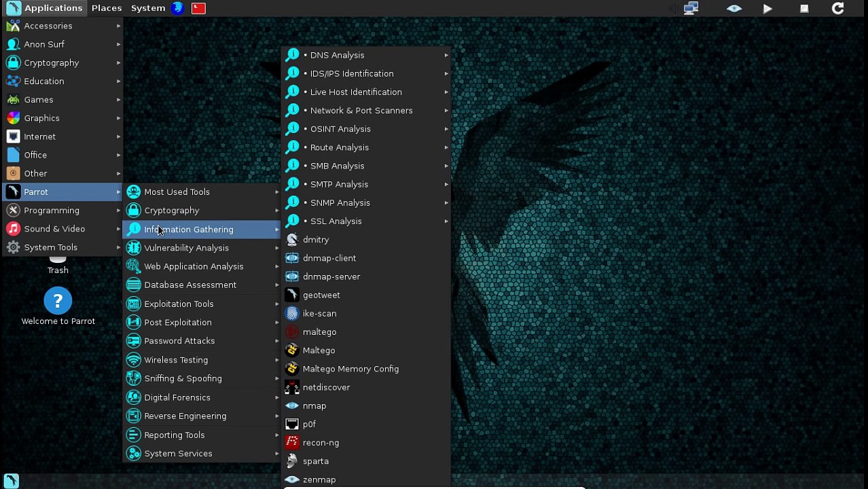Open the Office category
Screen dimensions: 868x489
coord(62,155)
